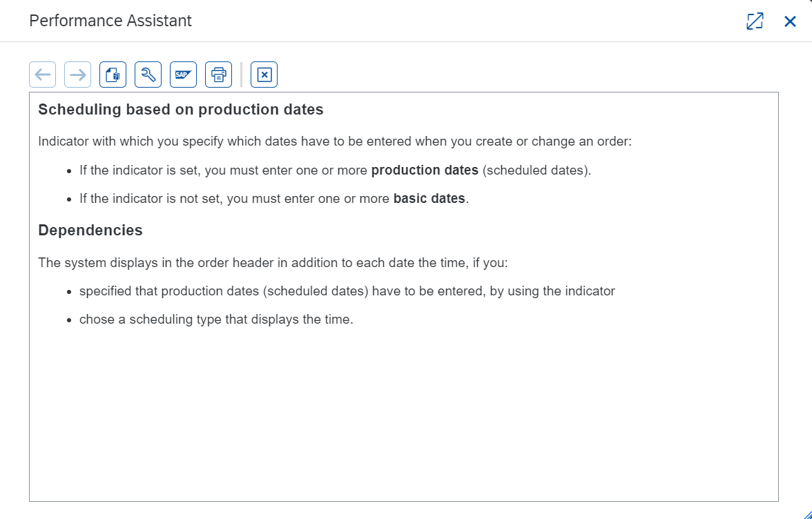The image size is (812, 519).
Task: Click the dialog resize handle corner
Action: coord(806,514)
